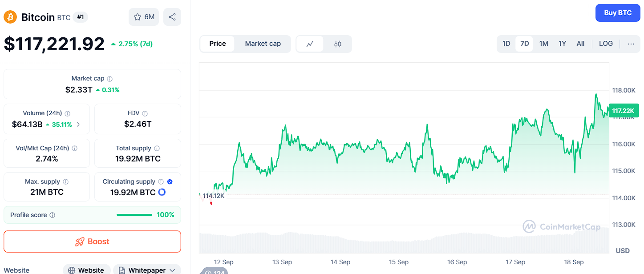Image resolution: width=644 pixels, height=274 pixels.
Task: Expand Volume (24h) details chevron
Action: coord(78,125)
